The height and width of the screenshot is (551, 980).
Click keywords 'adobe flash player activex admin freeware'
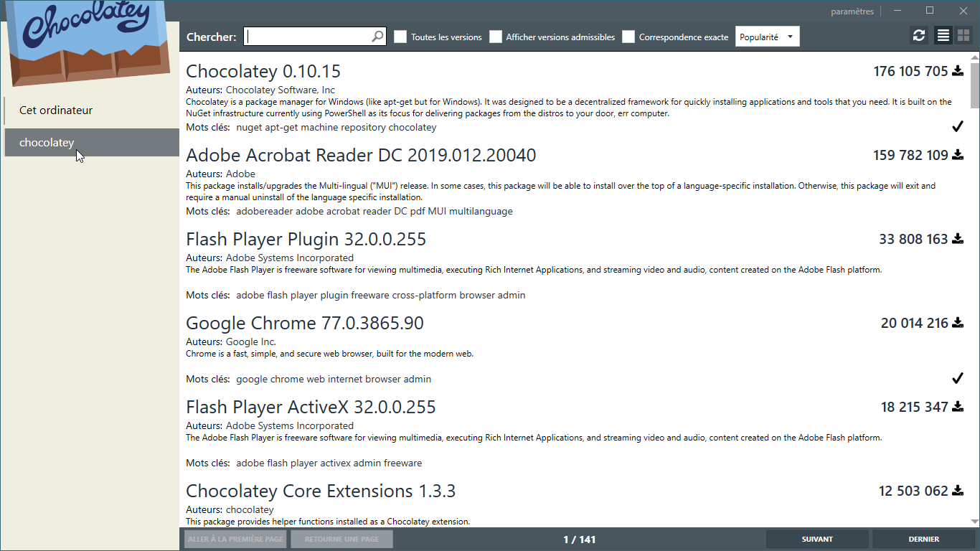(329, 463)
